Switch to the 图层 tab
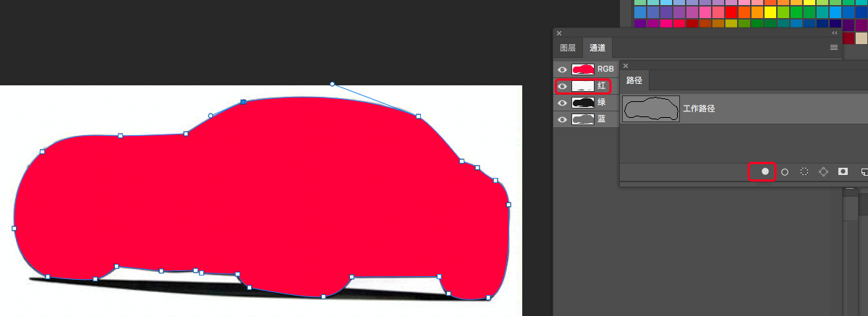This screenshot has width=868, height=316. coord(569,48)
